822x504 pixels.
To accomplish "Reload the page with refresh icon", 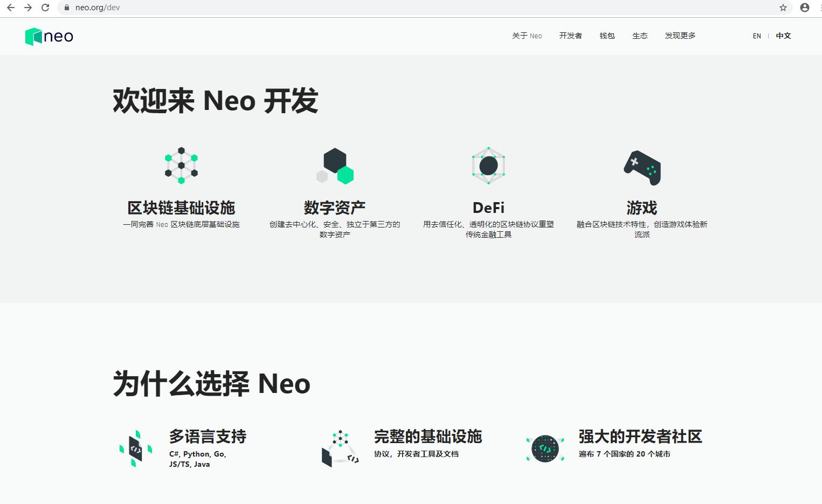I will (45, 8).
